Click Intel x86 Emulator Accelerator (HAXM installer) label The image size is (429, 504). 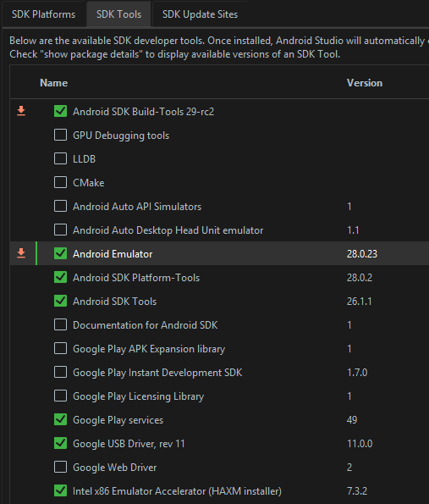coord(177,491)
